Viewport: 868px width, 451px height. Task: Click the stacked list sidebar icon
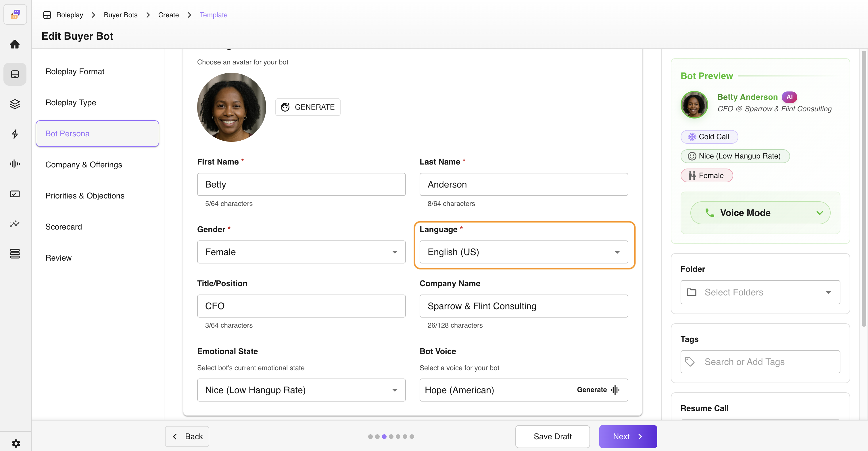[15, 254]
